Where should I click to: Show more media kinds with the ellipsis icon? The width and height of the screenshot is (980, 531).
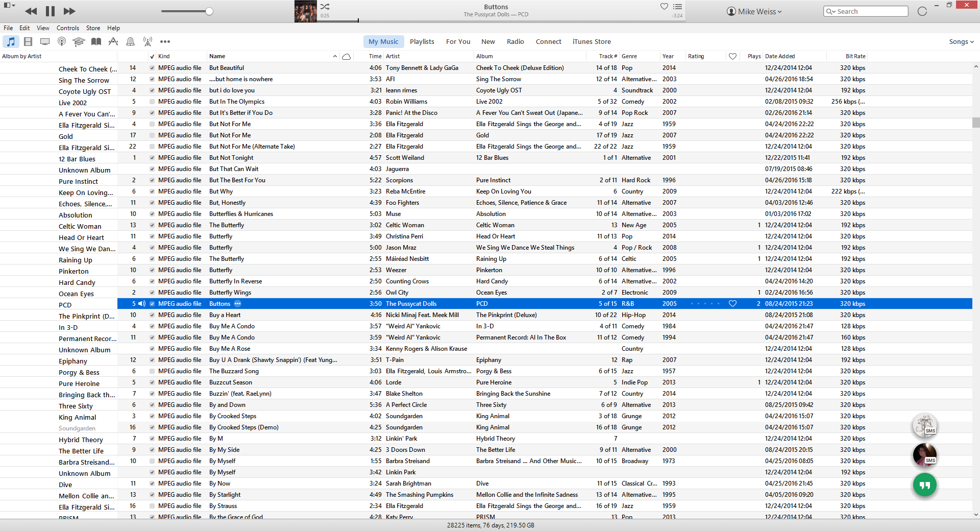pyautogui.click(x=165, y=42)
